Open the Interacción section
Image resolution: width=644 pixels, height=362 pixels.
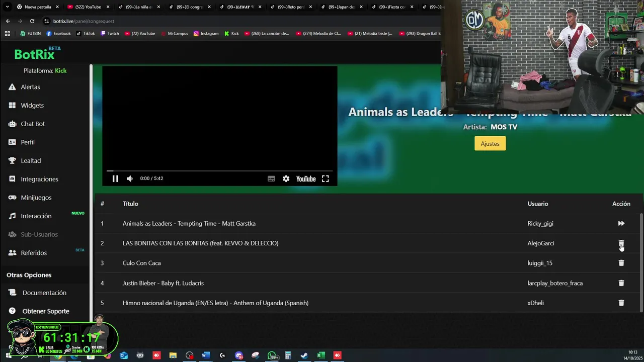tap(36, 216)
